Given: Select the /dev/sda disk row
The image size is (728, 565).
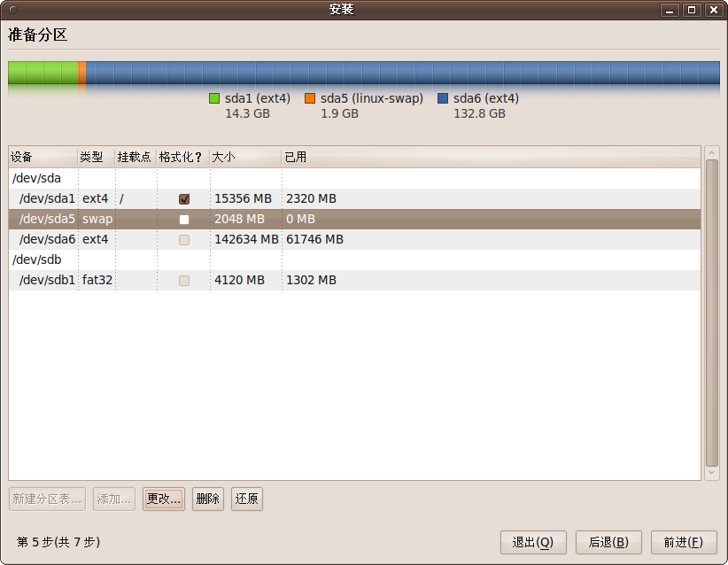Looking at the screenshot, I should click(354, 178).
